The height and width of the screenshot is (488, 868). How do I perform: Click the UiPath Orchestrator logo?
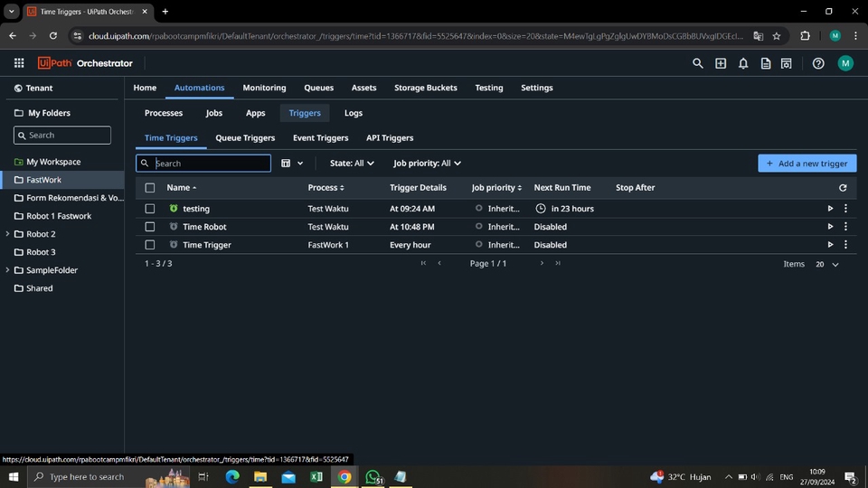tap(85, 63)
